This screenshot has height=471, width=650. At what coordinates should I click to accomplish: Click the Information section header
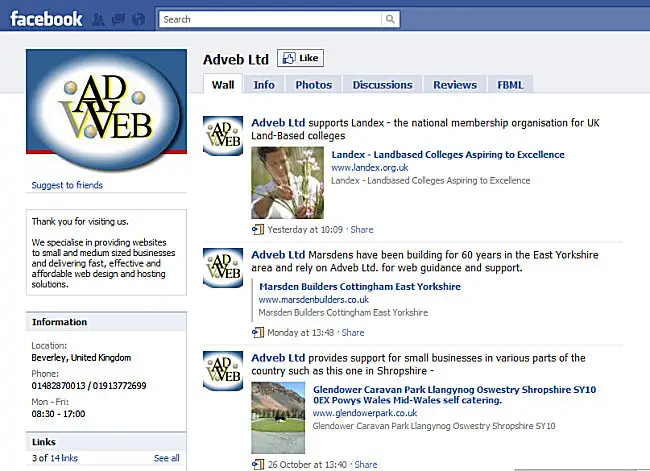tap(106, 322)
